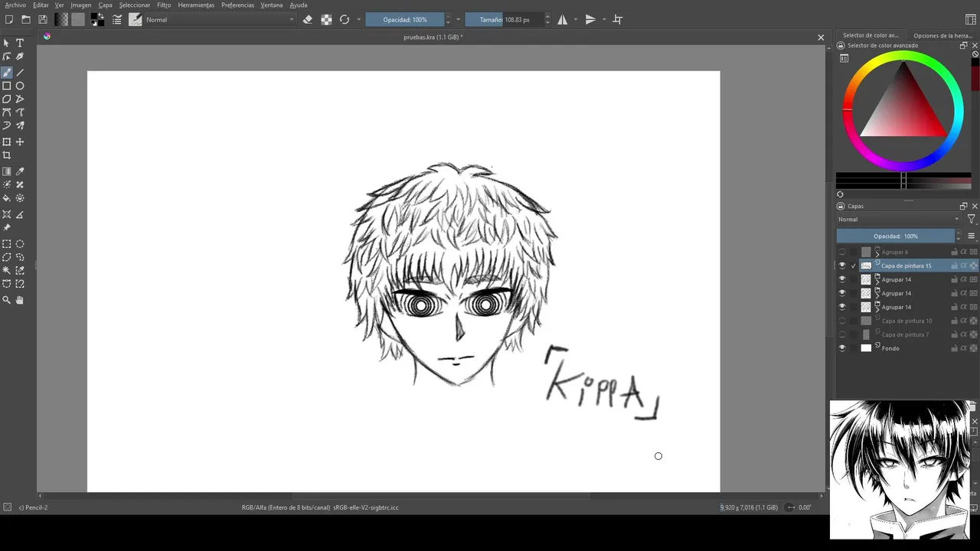Switch to the Opciones de la herramienta tab
The height and width of the screenshot is (551, 980).
point(942,35)
